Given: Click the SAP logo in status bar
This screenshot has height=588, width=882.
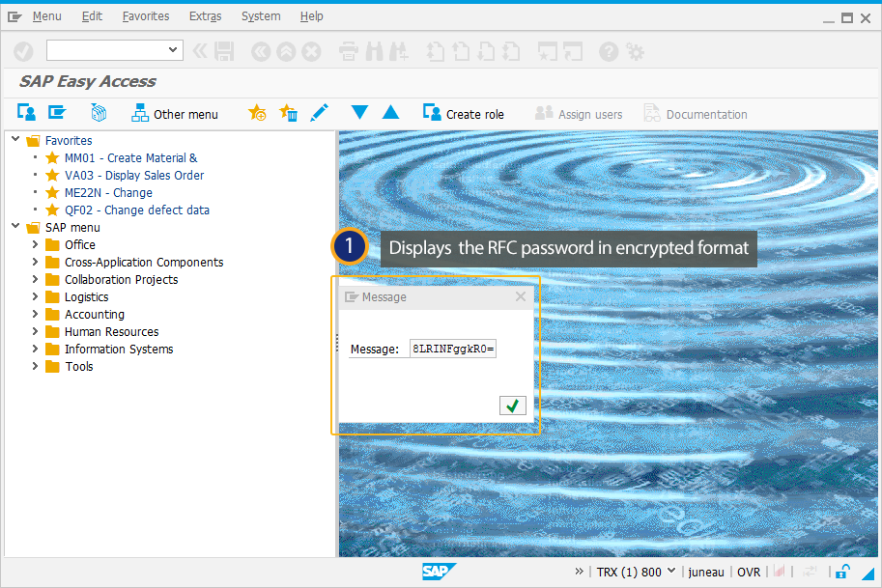Looking at the screenshot, I should 439,572.
